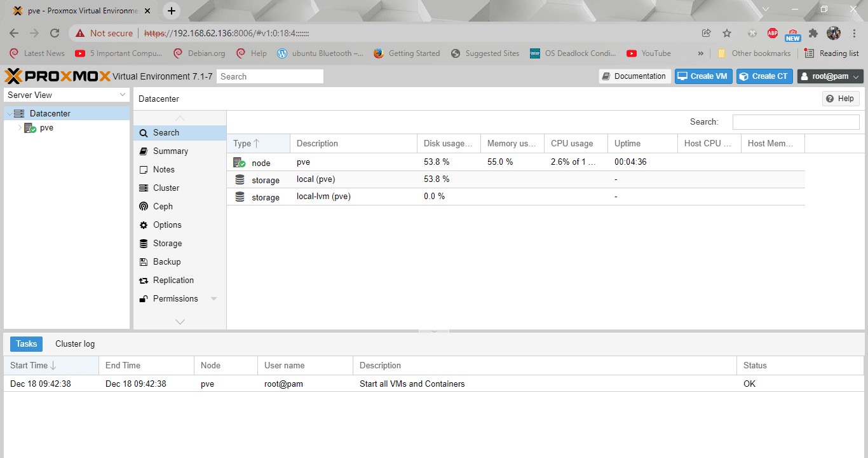Open Search in the datacenter menu
This screenshot has width=868, height=458.
[180, 132]
